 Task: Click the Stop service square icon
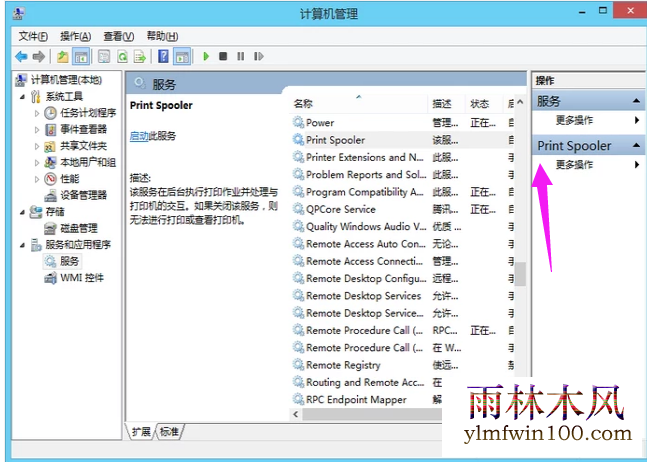[223, 56]
